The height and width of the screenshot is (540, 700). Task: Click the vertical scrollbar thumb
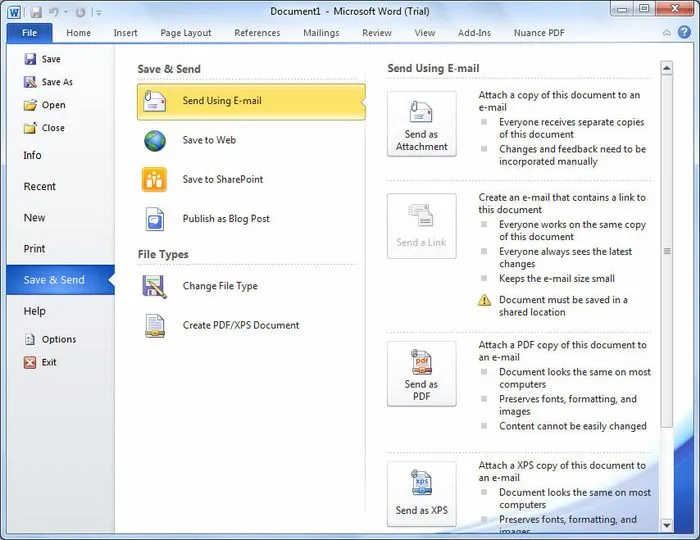(x=667, y=251)
